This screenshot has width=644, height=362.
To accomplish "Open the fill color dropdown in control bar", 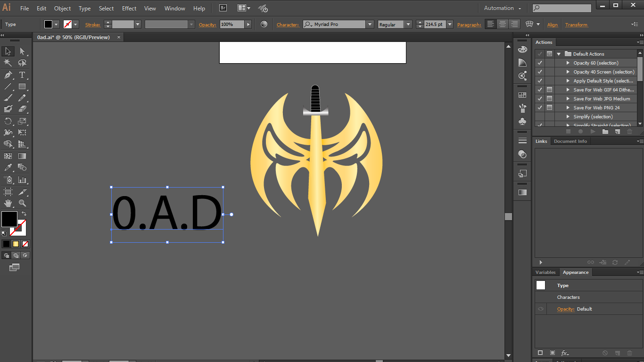I will tap(57, 25).
